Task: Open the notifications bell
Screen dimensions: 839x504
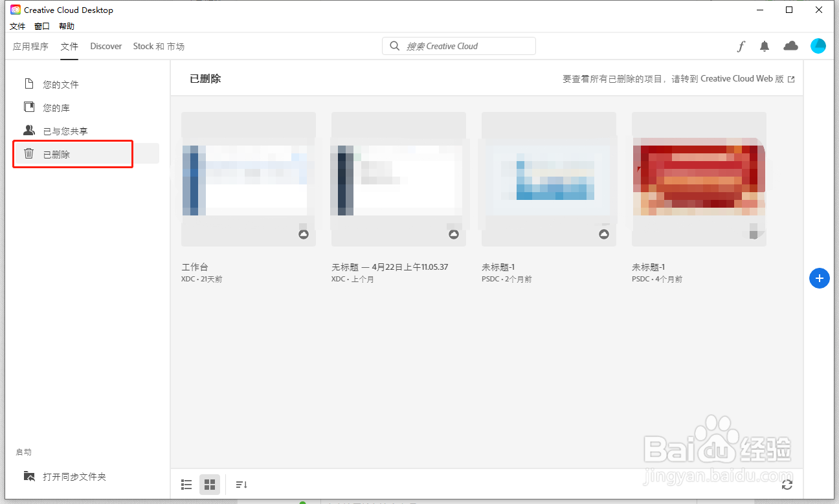Action: 765,46
